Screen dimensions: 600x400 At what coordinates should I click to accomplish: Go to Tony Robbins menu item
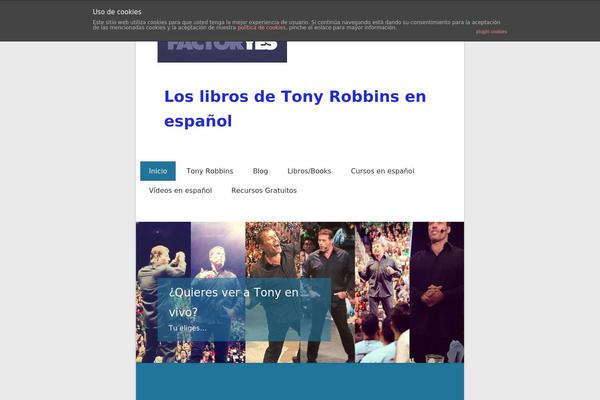210,171
